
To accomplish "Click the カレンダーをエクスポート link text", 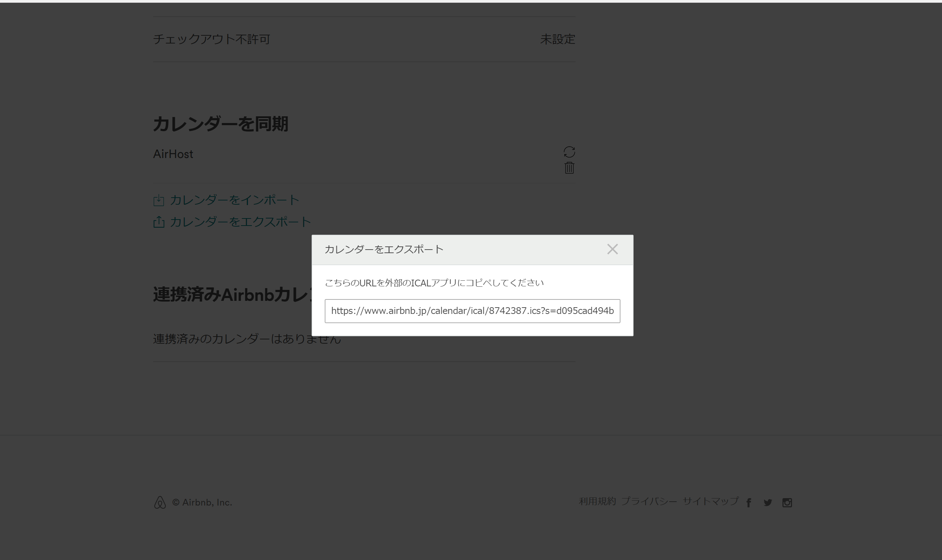I will click(x=240, y=222).
